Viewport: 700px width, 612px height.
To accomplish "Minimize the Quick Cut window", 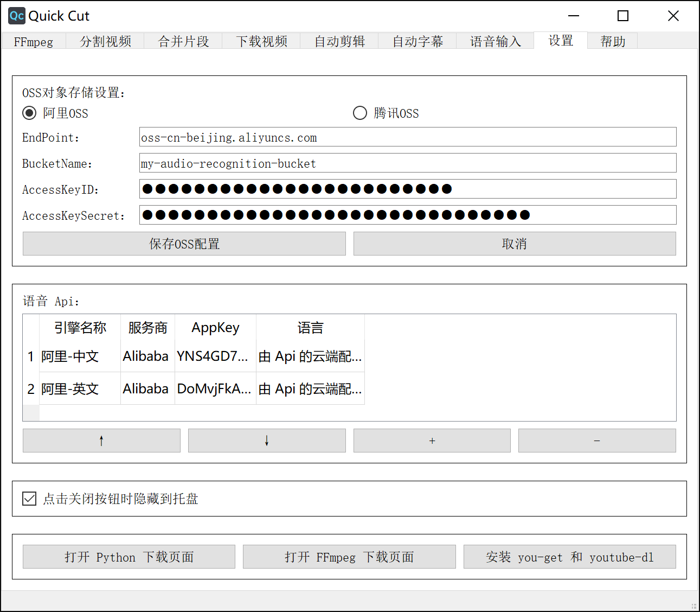I will tap(574, 16).
